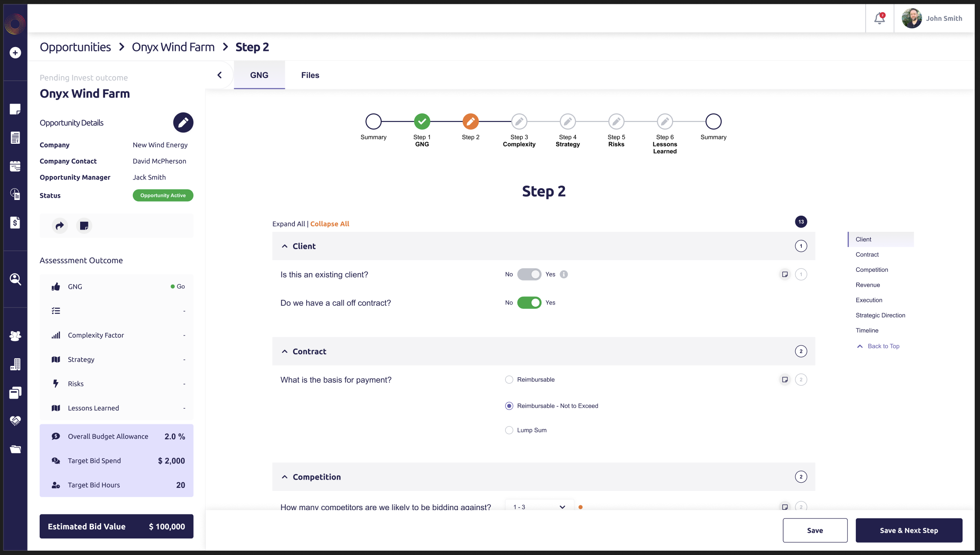Open the notifications bell
The image size is (980, 555).
(x=879, y=18)
